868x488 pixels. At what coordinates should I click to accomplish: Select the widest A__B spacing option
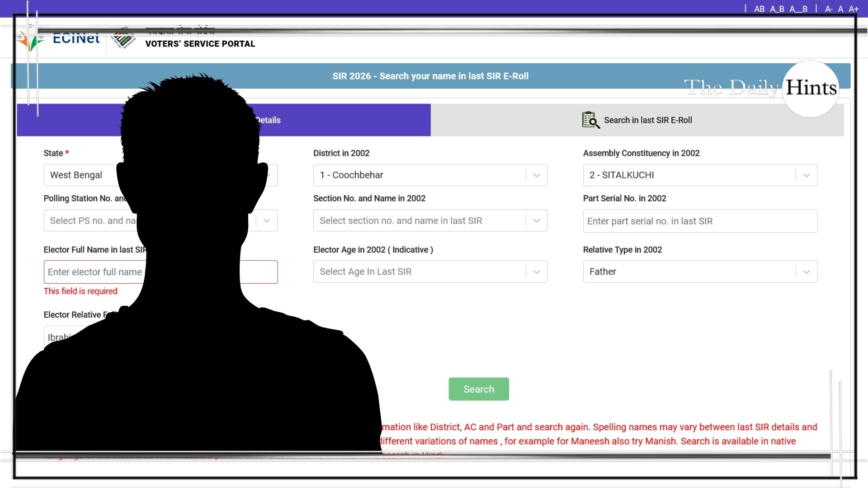tap(798, 9)
